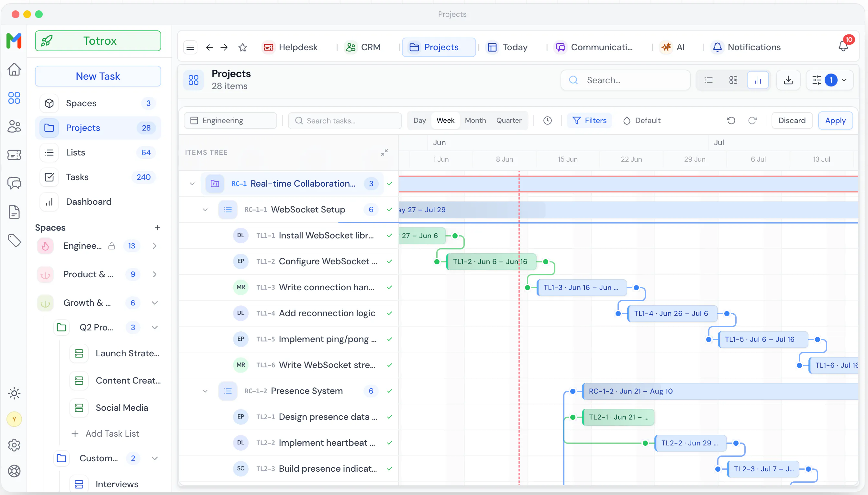Screen dimensions: 868x495
Task: Add a new space with plus icon
Action: 157,228
